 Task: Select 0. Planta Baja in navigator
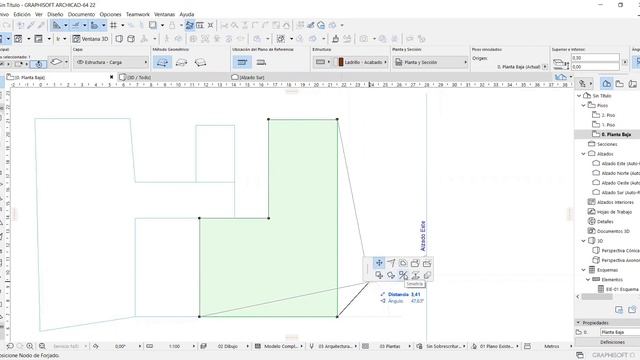click(x=611, y=134)
